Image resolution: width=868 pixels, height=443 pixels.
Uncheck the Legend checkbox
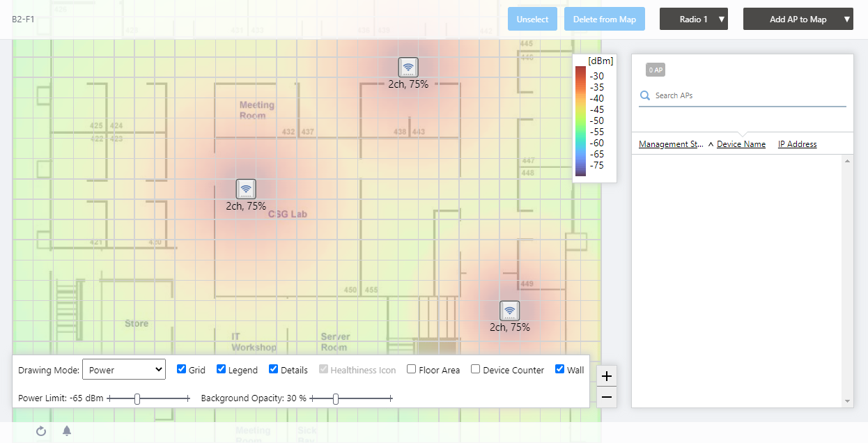221,369
